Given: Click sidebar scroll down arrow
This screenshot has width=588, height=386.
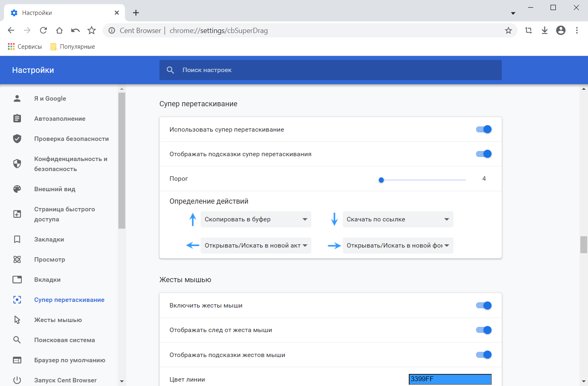Looking at the screenshot, I should point(122,381).
